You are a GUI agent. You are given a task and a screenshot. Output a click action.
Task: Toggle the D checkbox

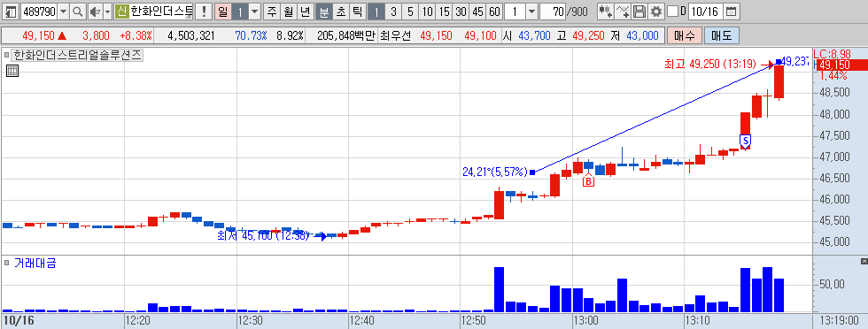672,11
